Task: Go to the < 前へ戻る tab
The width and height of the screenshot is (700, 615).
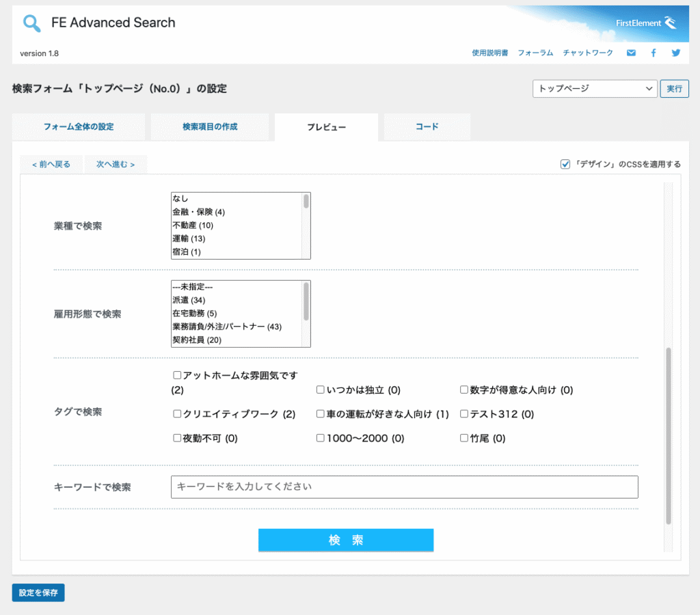Action: point(51,164)
